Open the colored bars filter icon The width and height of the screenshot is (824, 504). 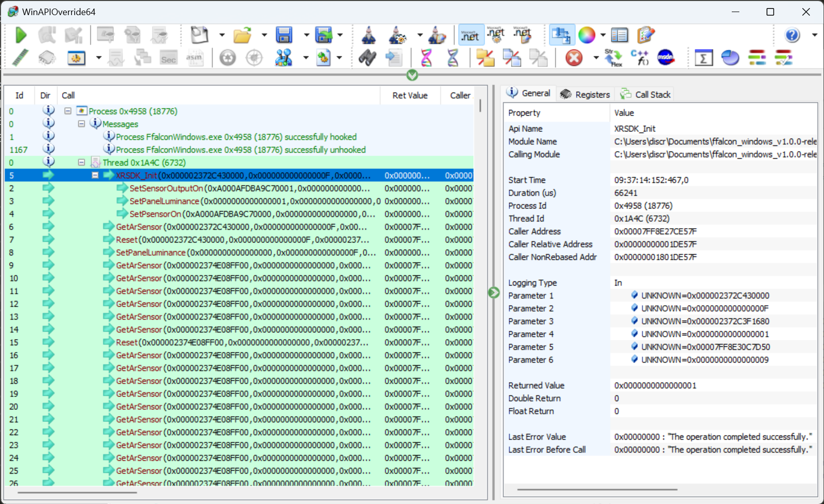tap(757, 58)
